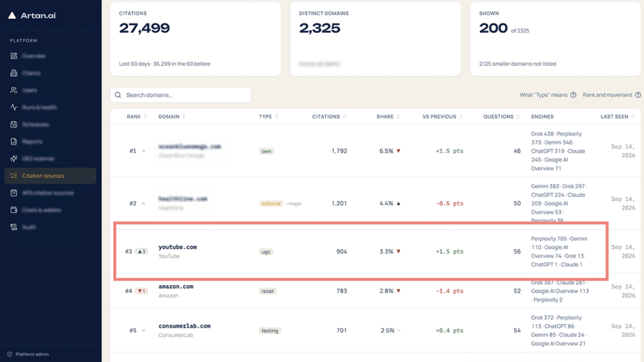Viewport: 644px width, 362px height.
Task: Click the editorial type tag in rank #2
Action: click(x=270, y=204)
